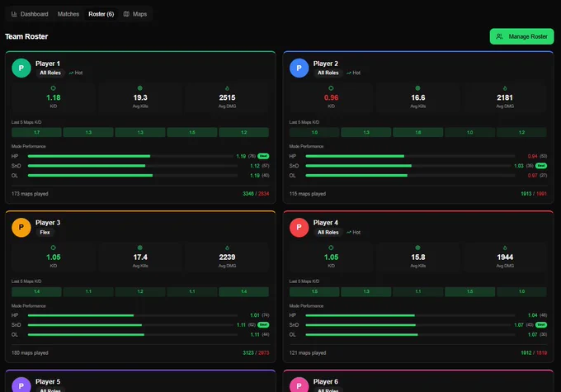Screen dimensions: 561x392
Task: Click Player 1's 1.5 last-maps cell
Action: pos(192,133)
